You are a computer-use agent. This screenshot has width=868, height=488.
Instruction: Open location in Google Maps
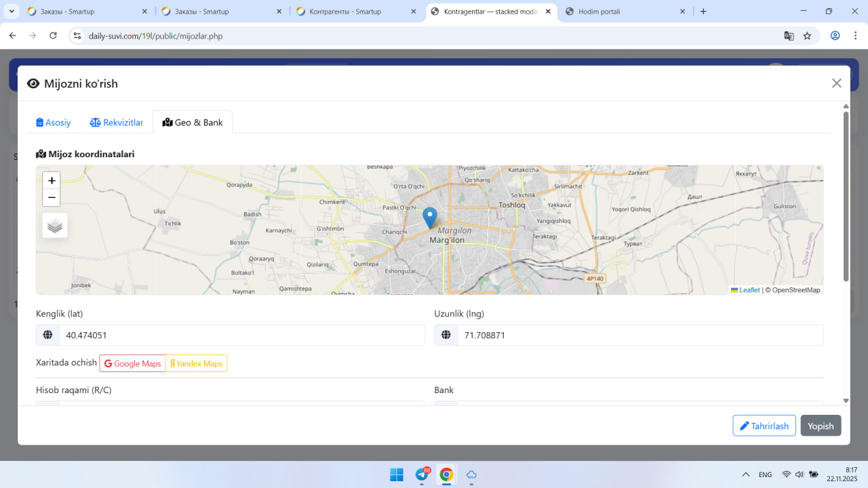[133, 364]
